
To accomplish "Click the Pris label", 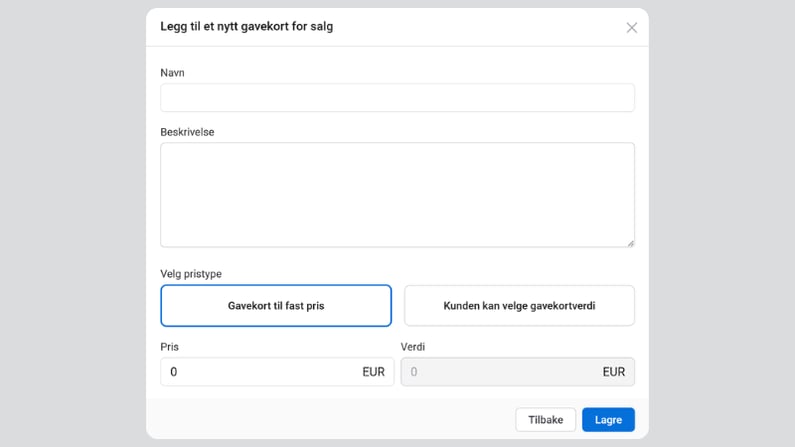I will click(169, 347).
